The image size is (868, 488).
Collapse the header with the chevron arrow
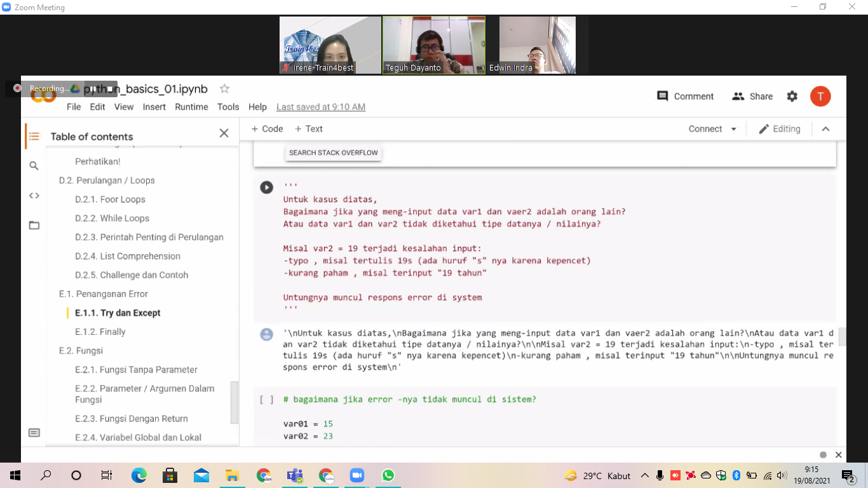point(825,129)
